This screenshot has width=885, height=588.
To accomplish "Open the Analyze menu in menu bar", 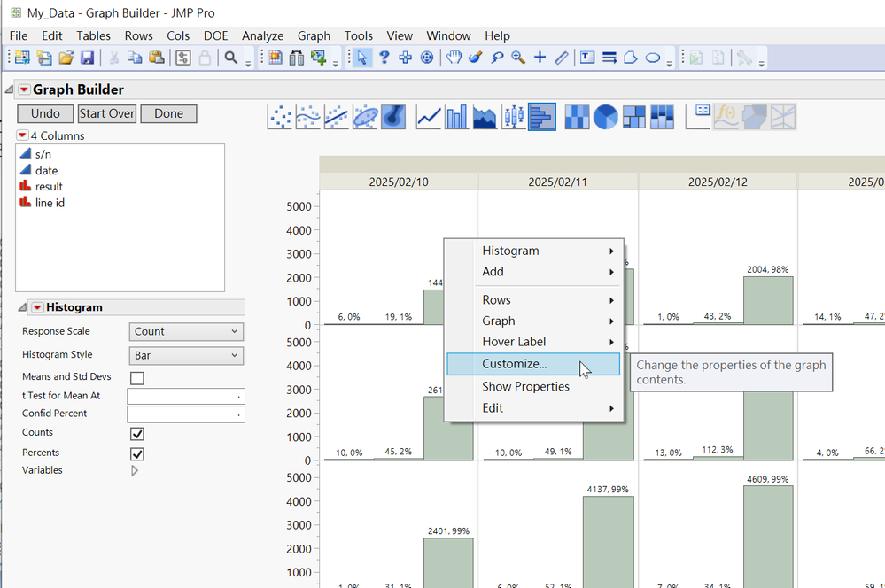I will click(x=262, y=35).
